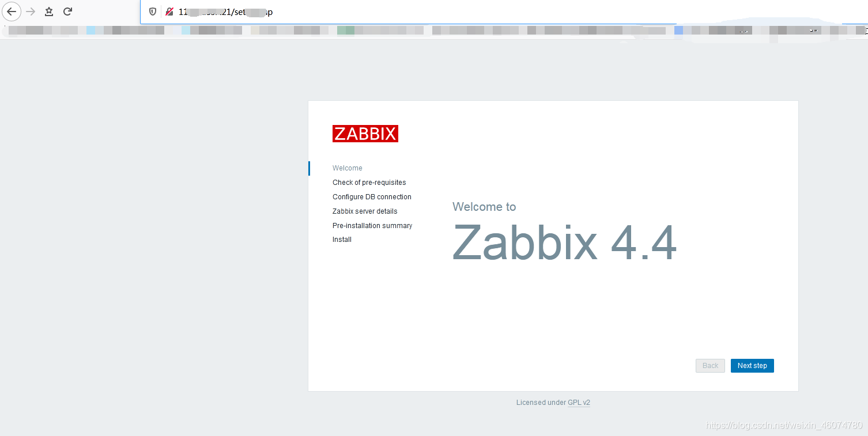This screenshot has height=436, width=868.
Task: Bookmark page with the star icon
Action: point(49,12)
